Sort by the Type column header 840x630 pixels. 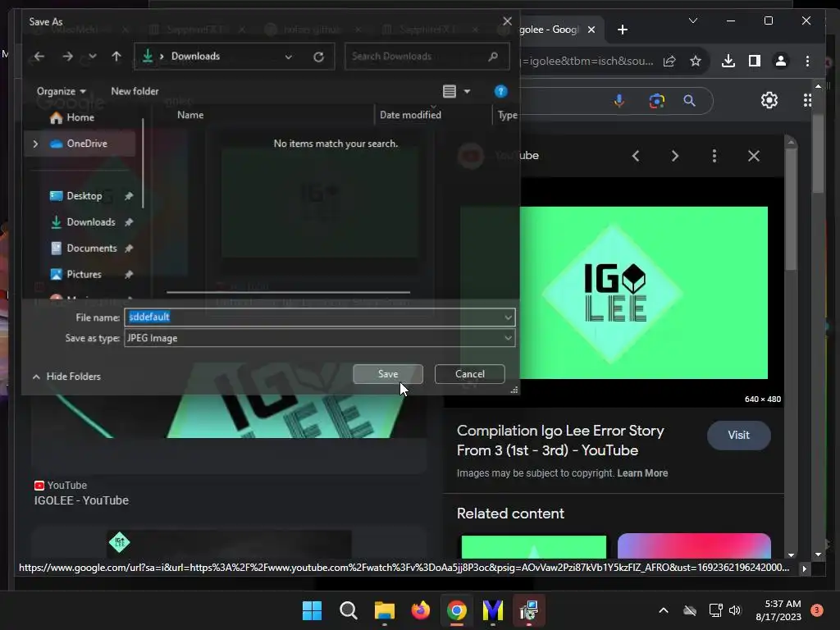507,115
